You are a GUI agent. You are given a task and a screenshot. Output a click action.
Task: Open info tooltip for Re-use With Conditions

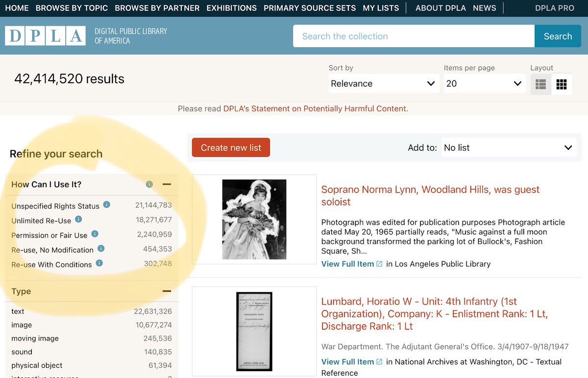99,264
